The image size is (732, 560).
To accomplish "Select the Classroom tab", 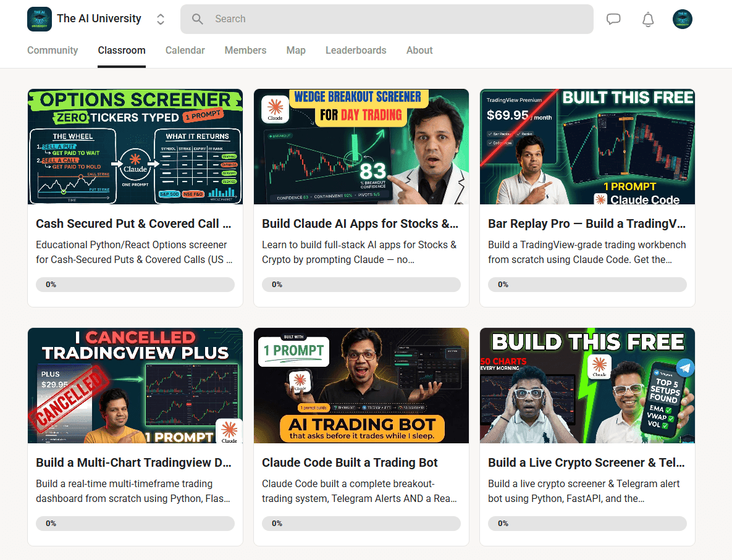I will click(121, 51).
